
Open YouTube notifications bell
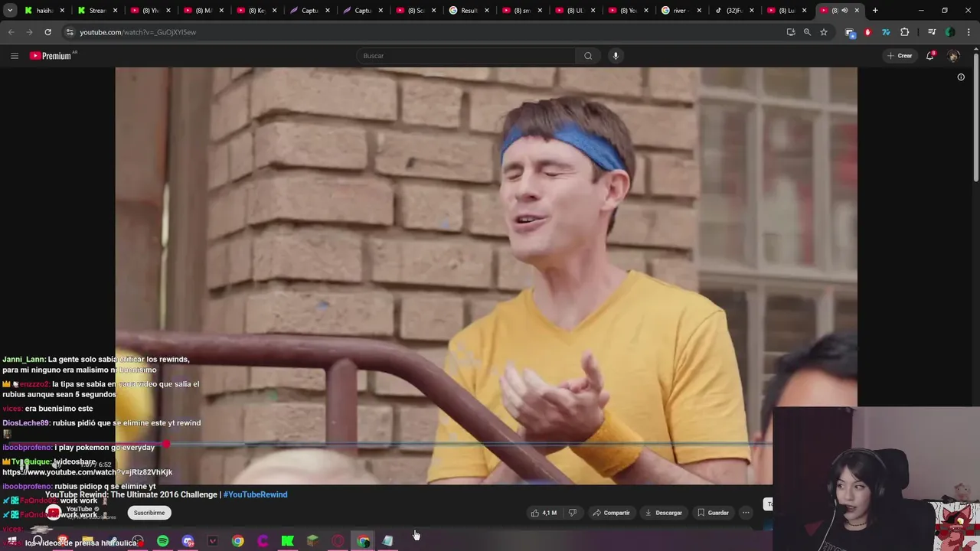pyautogui.click(x=930, y=56)
